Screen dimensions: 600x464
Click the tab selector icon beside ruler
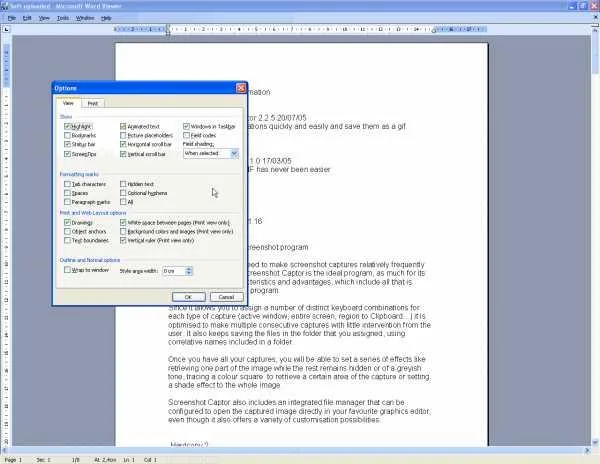coord(7,29)
